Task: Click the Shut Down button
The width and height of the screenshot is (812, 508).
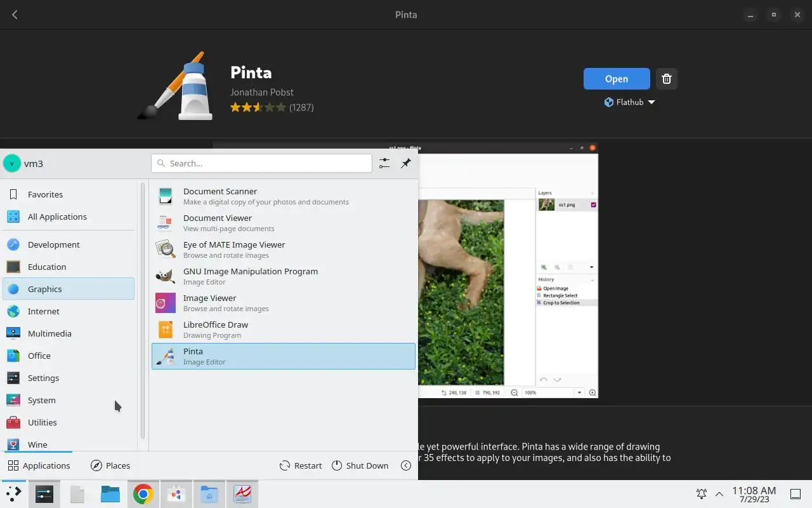Action: pyautogui.click(x=360, y=465)
